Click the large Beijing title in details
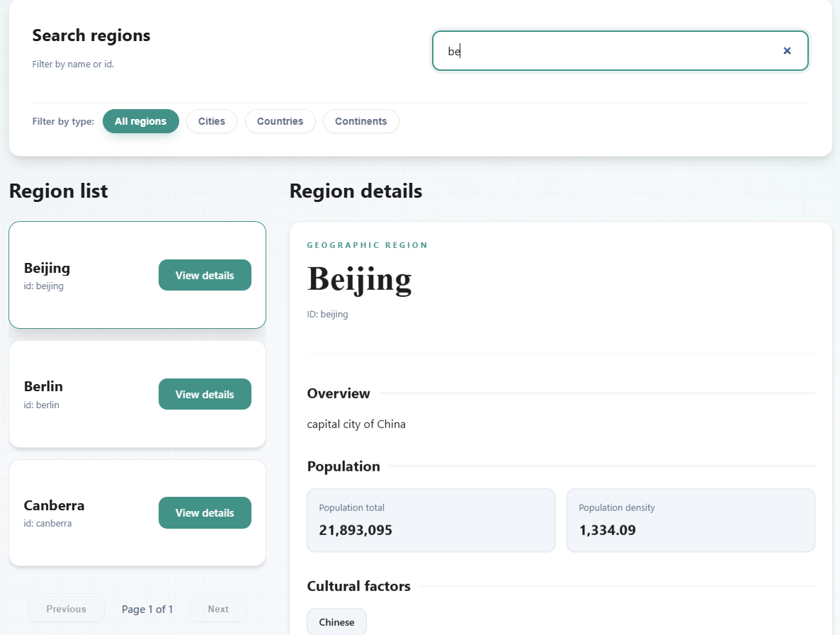 point(359,279)
